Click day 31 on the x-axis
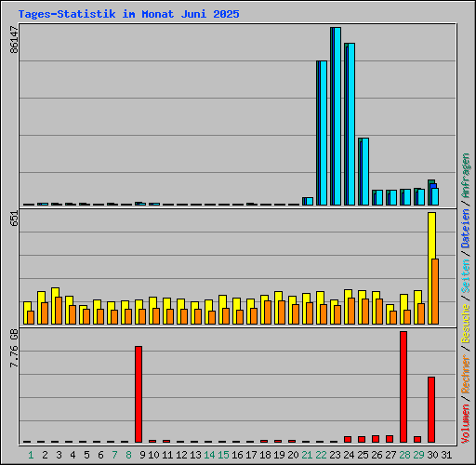Image resolution: width=476 pixels, height=465 pixels. (446, 455)
